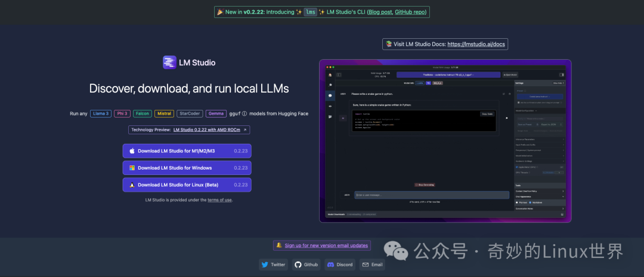Open the preset dropdown in preview settings
The height and width of the screenshot is (277, 644).
(x=540, y=97)
